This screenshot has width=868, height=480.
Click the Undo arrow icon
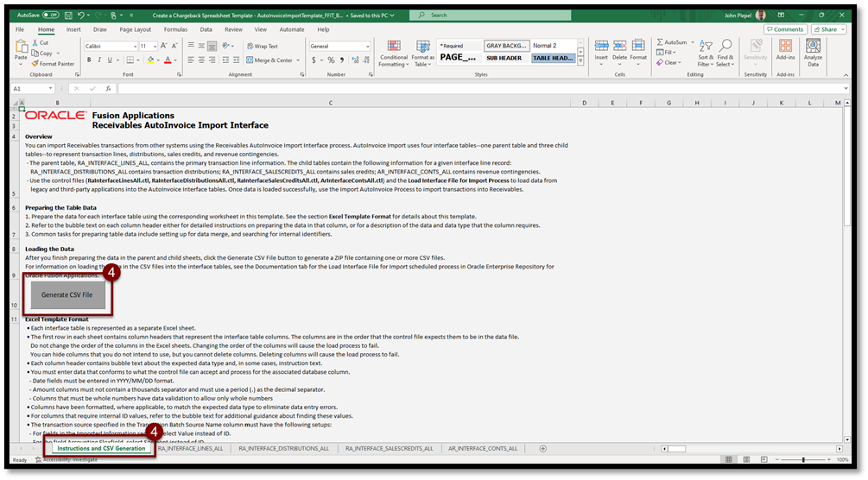click(x=81, y=16)
